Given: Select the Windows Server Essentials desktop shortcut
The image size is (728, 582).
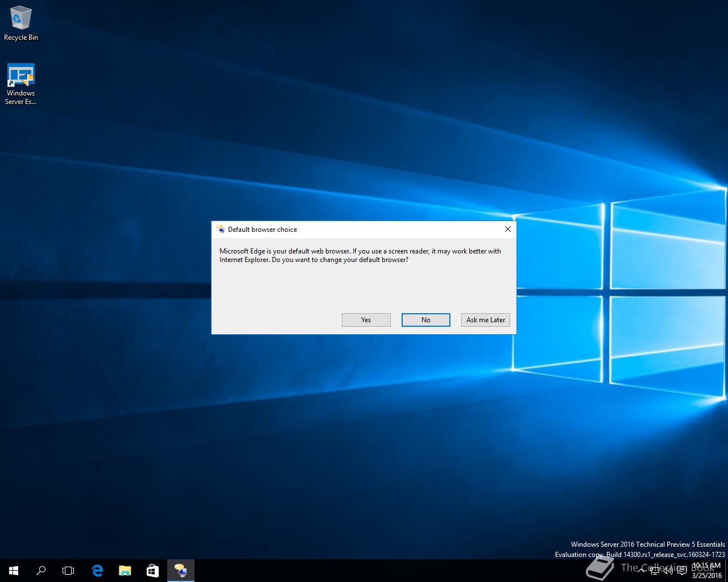Looking at the screenshot, I should [x=21, y=84].
